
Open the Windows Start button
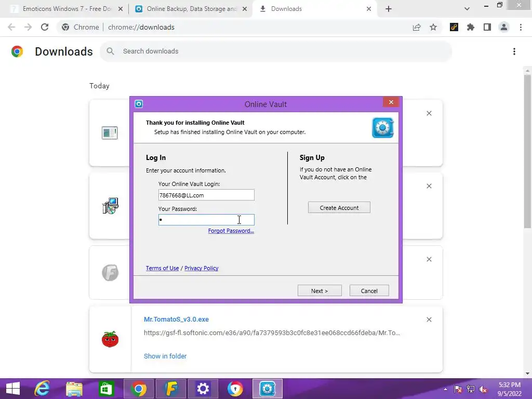13,389
